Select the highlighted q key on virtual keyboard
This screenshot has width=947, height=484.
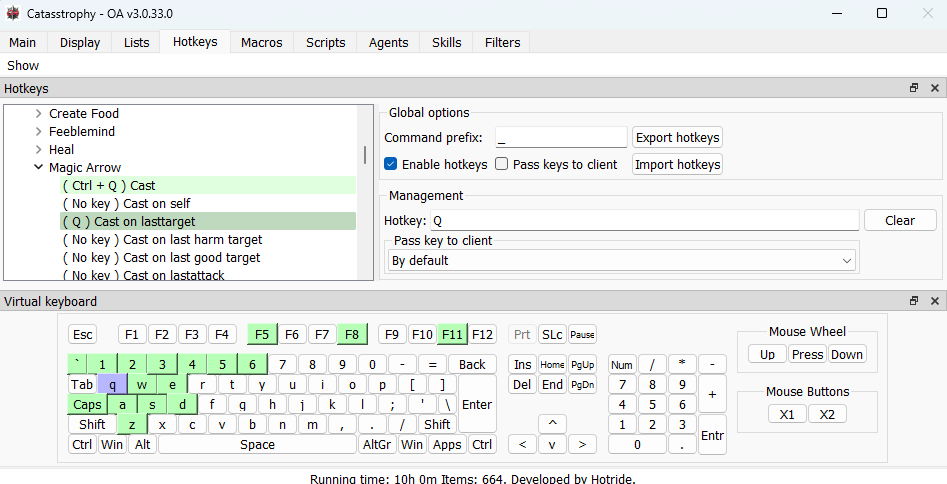tap(113, 384)
